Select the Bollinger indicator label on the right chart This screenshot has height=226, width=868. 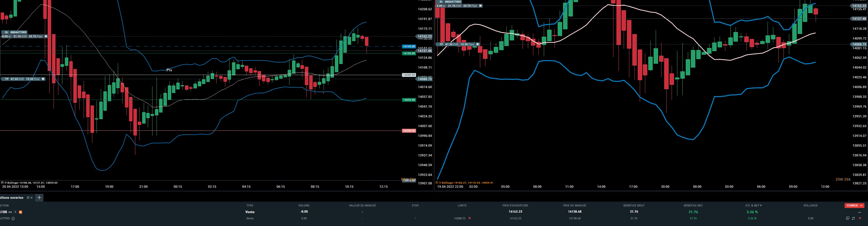[468, 183]
